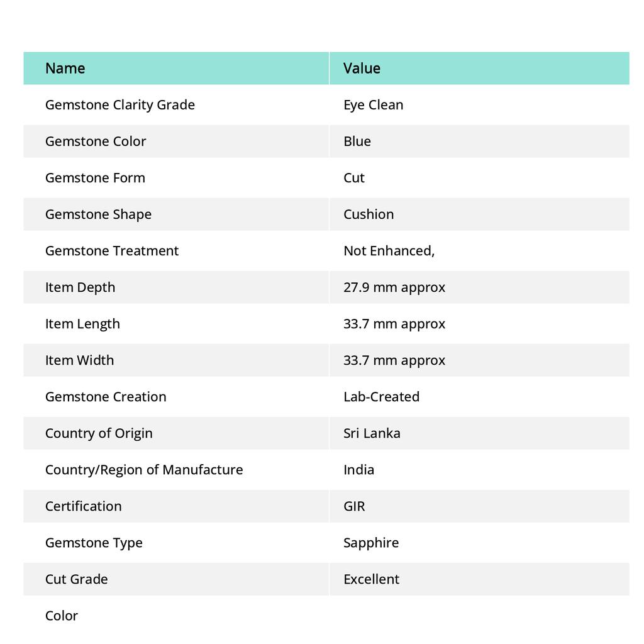Viewport: 644px width, 644px height.
Task: Select the Gemstone Color row label
Action: [96, 142]
